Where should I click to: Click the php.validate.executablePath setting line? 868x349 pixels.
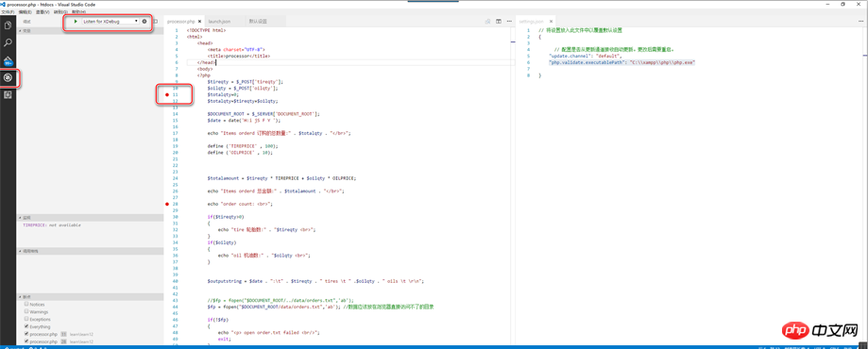pyautogui.click(x=621, y=62)
